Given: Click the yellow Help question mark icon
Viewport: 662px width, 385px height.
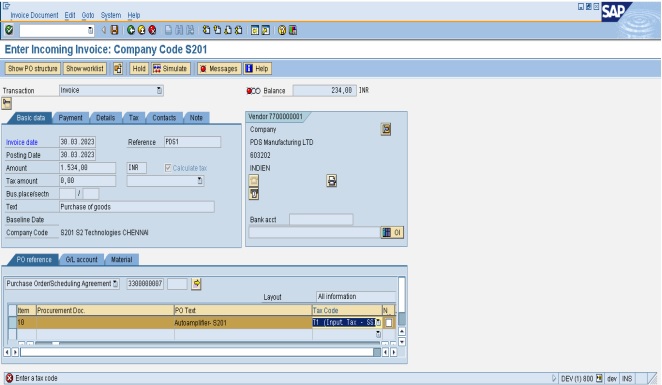Looking at the screenshot, I should tap(282, 30).
